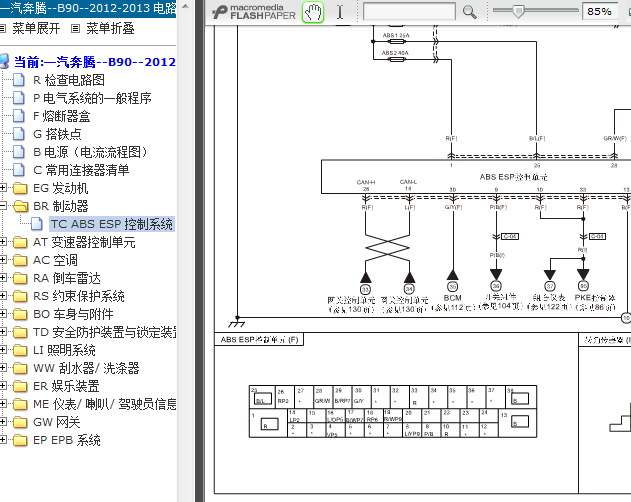Viewport: 631px width, 502px height.
Task: Open C 常用连接器清单 document
Action: [x=81, y=170]
